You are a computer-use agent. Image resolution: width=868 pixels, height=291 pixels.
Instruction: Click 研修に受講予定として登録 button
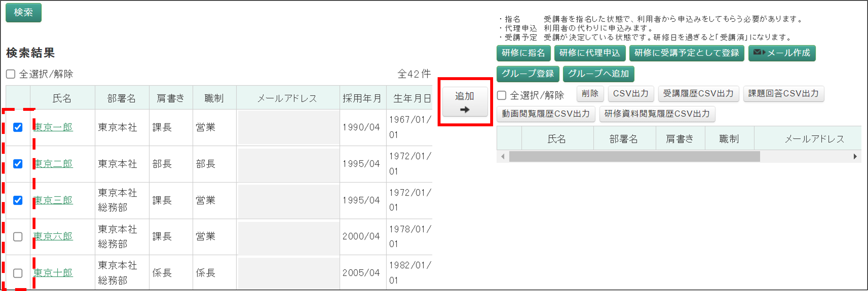(x=686, y=53)
